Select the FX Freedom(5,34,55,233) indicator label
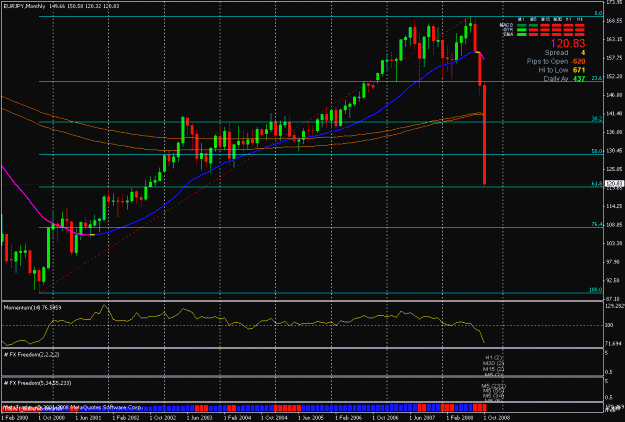Screen dimensions: 625x422 [35, 383]
